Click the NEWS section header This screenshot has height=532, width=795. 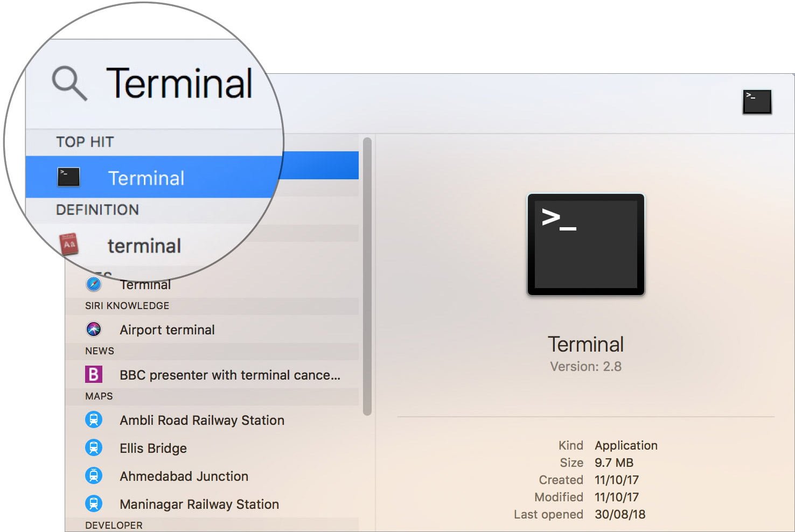100,351
